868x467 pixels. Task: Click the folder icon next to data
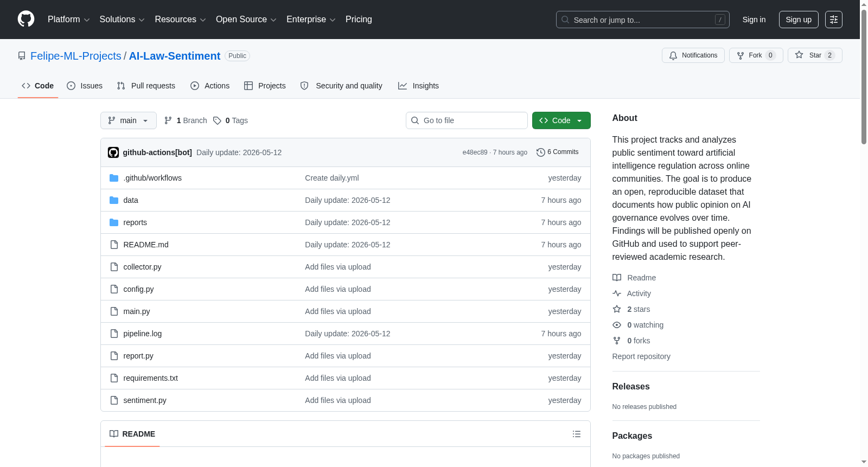[114, 200]
